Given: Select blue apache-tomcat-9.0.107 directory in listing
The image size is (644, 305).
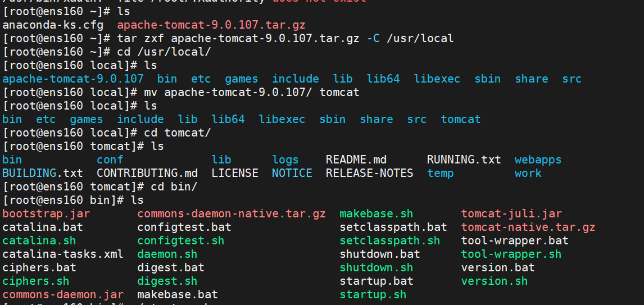Looking at the screenshot, I should click(x=72, y=79).
